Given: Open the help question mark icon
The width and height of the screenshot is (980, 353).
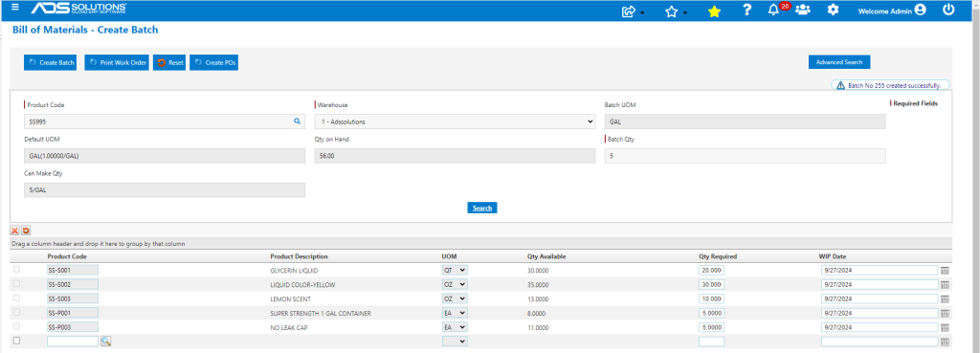Looking at the screenshot, I should pos(746,10).
